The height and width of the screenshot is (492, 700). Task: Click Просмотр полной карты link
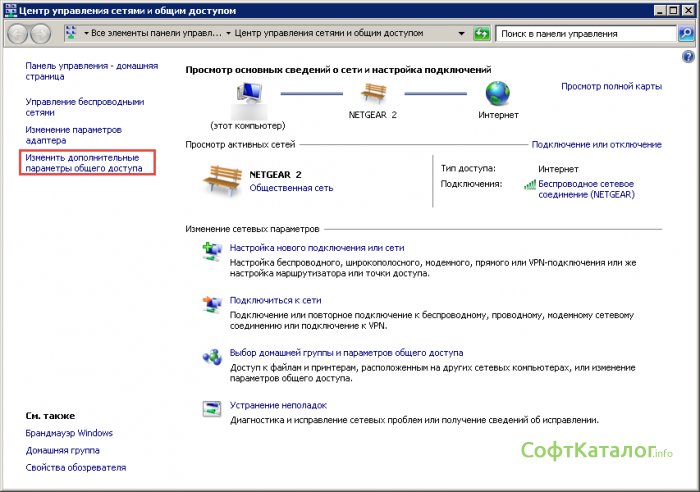[x=611, y=87]
